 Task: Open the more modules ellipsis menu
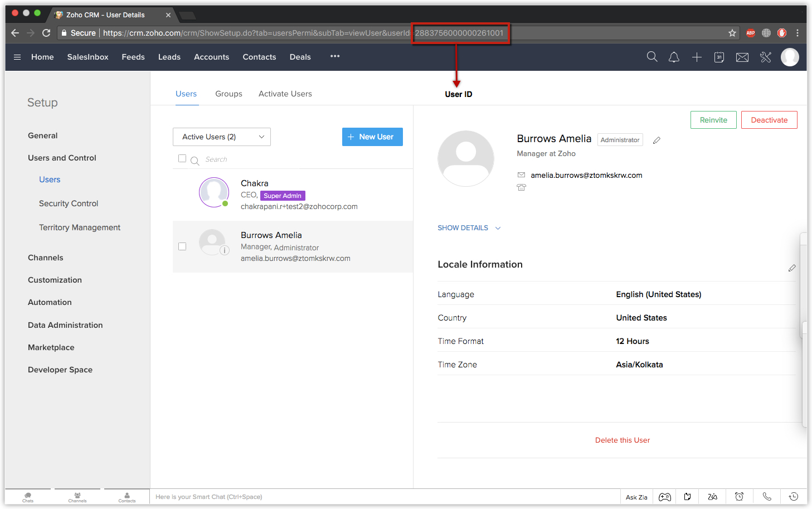pyautogui.click(x=335, y=56)
